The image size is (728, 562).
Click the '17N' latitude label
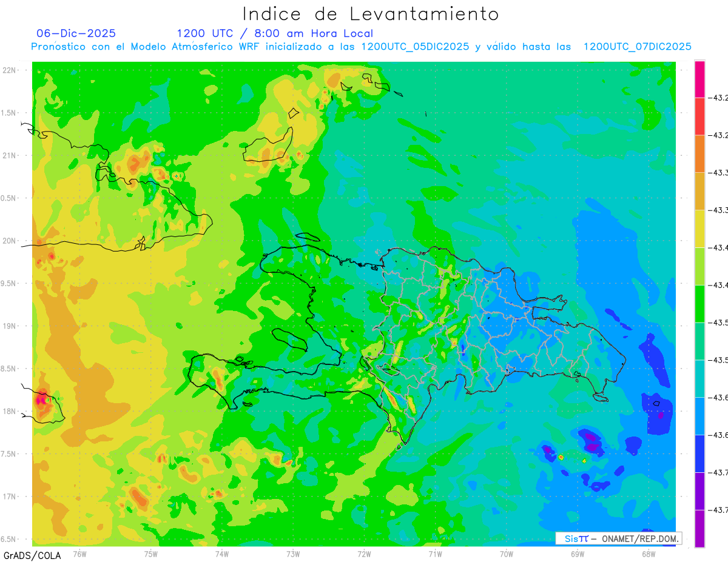(x=9, y=497)
